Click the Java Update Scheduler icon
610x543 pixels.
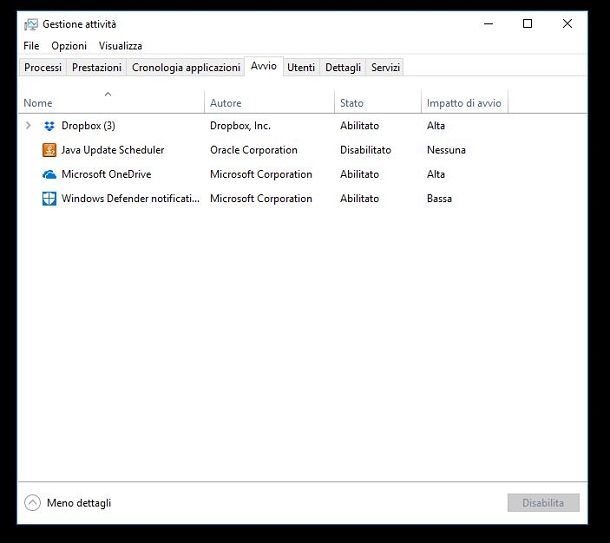[49, 150]
